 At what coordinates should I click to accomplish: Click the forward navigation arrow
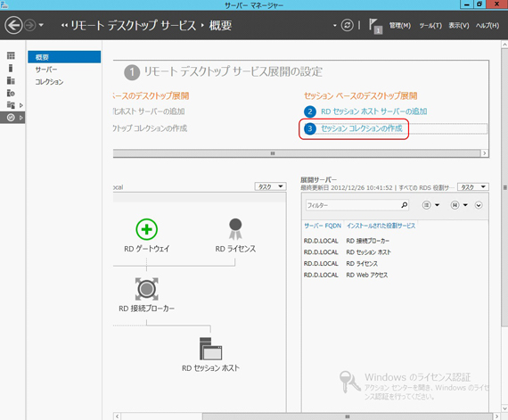coord(30,25)
